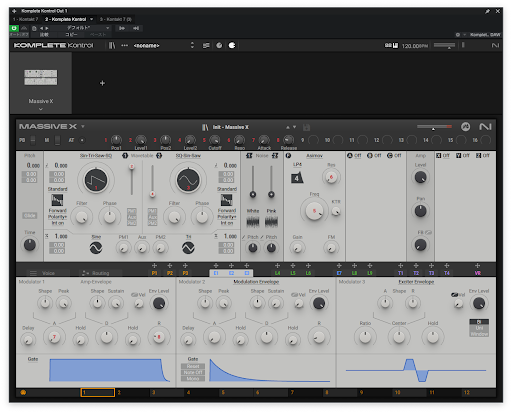Image resolution: width=512 pixels, height=413 pixels.
Task: Click the Sine phase-mod oscillator icon
Action: click(96, 248)
